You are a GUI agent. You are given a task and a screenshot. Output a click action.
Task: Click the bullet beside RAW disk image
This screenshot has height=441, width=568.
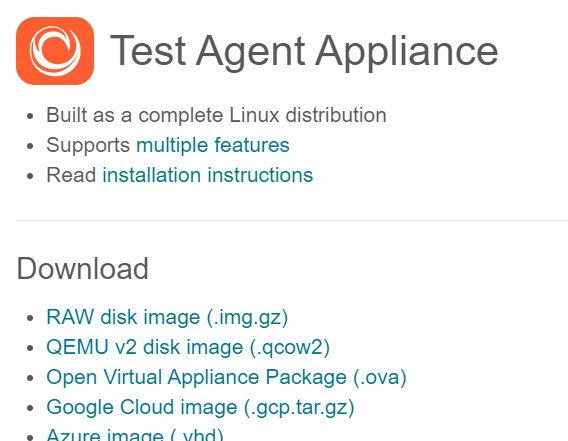point(30,318)
